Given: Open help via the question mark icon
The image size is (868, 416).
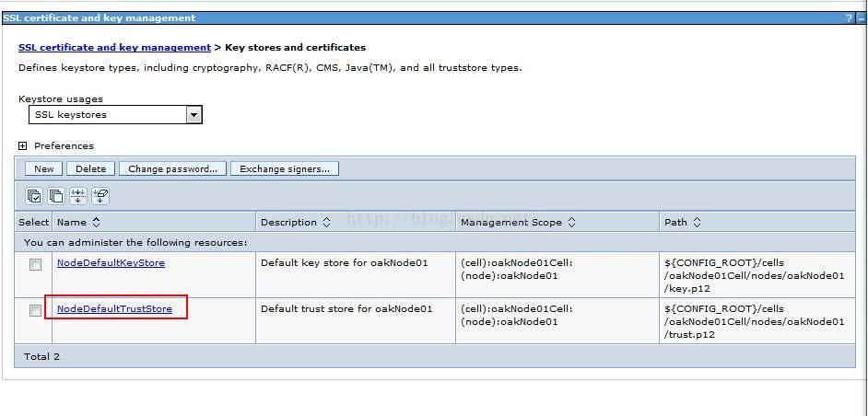Looking at the screenshot, I should click(x=849, y=17).
